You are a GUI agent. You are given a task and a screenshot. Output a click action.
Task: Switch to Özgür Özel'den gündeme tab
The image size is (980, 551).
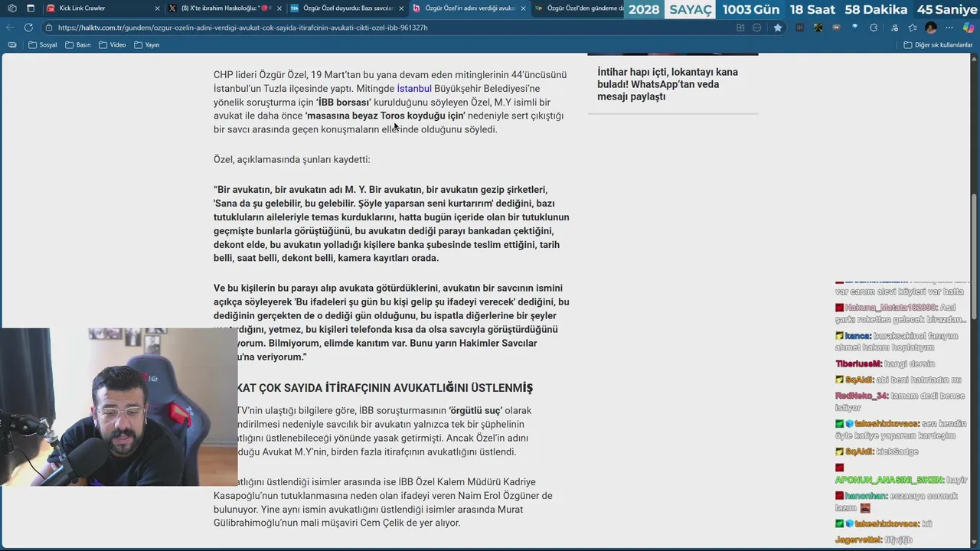pyautogui.click(x=578, y=8)
